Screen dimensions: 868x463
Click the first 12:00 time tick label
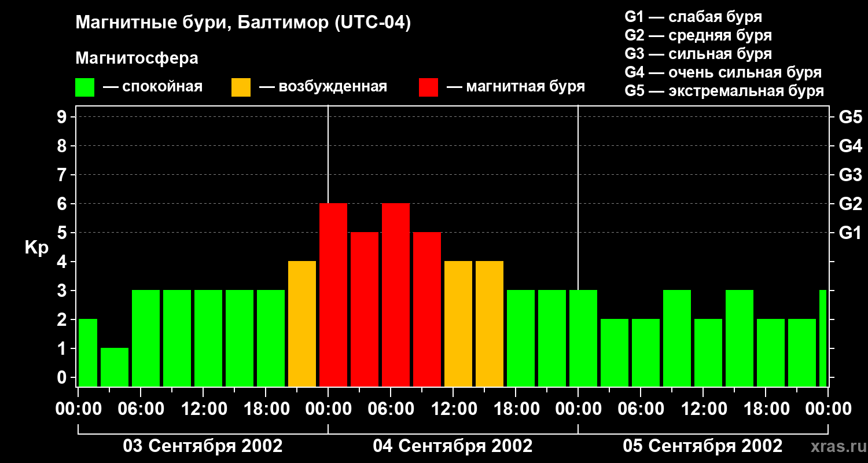coord(204,409)
